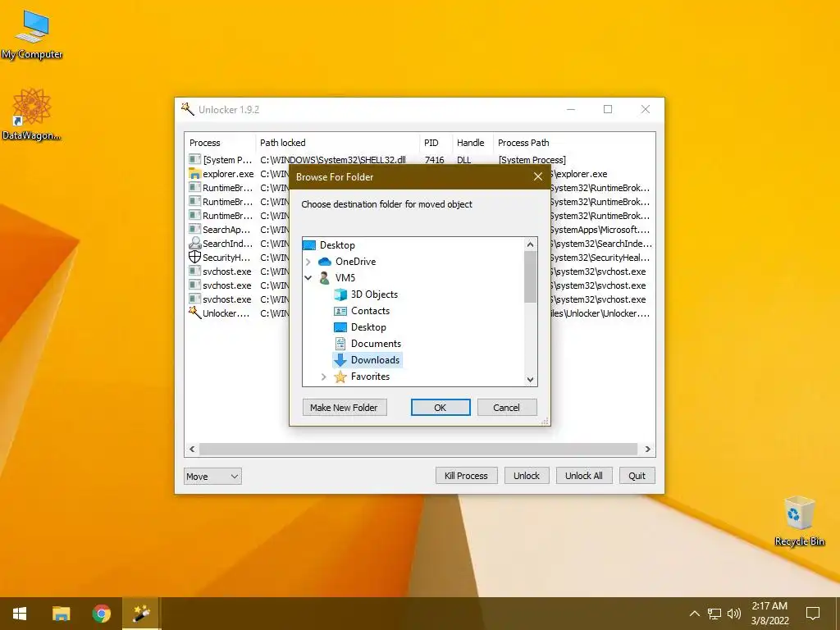Click the VM5 user icon
840x630 pixels.
(x=324, y=278)
